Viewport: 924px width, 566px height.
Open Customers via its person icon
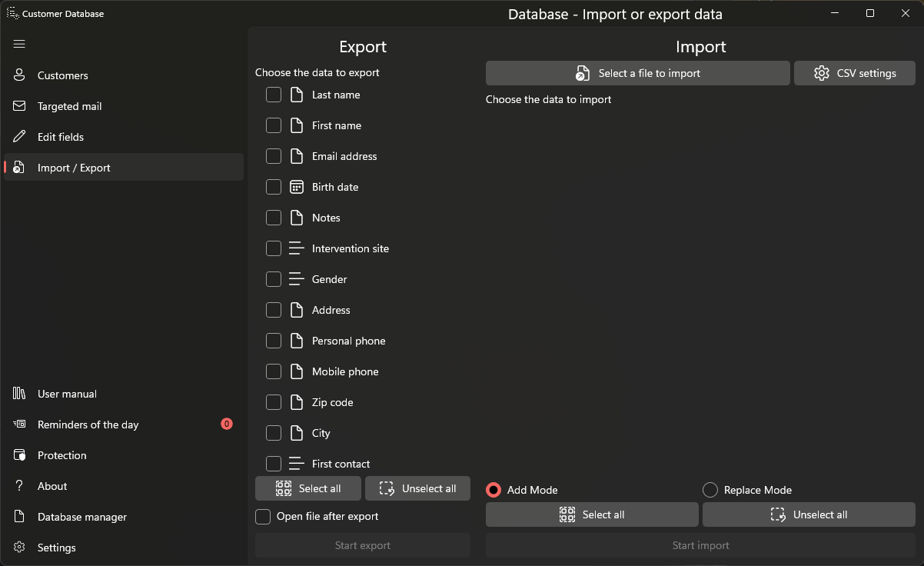tap(19, 75)
